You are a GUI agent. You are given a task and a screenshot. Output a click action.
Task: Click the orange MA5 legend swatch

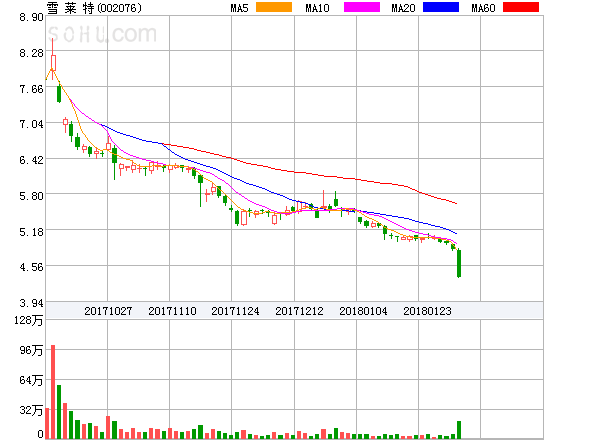274,7
